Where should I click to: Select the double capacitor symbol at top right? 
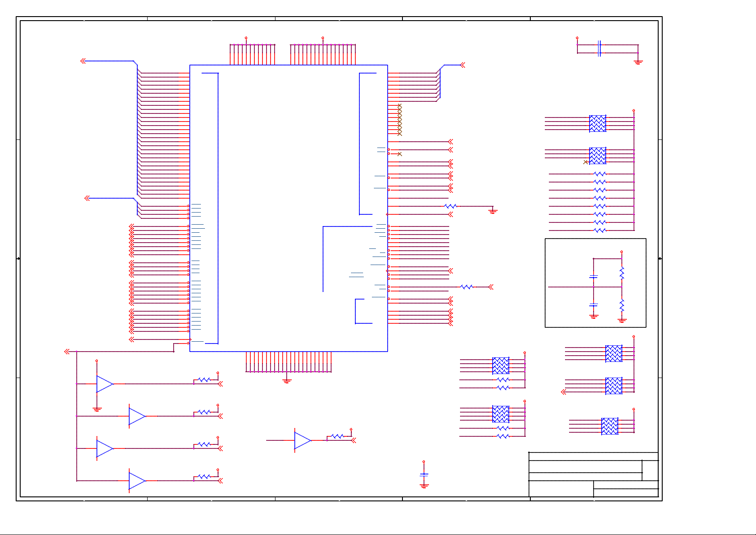click(600, 48)
